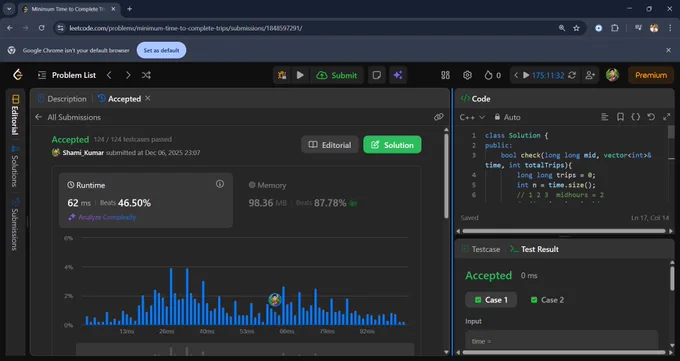Select the Accepted tab
Viewport: 680px width, 361px height.
(x=119, y=98)
